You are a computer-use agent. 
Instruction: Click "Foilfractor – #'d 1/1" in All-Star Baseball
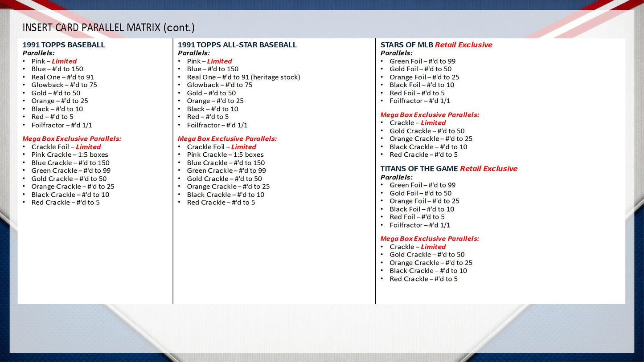tap(217, 125)
